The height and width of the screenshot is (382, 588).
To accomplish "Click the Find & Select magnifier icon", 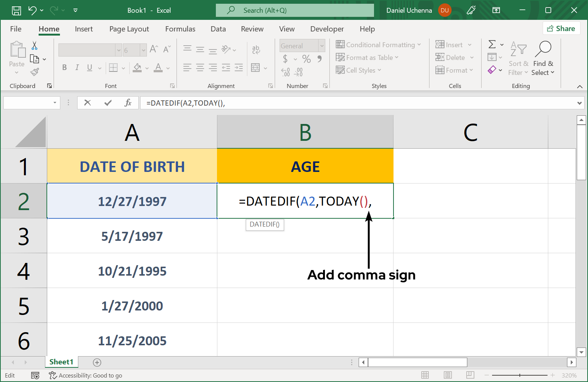I will tap(543, 49).
